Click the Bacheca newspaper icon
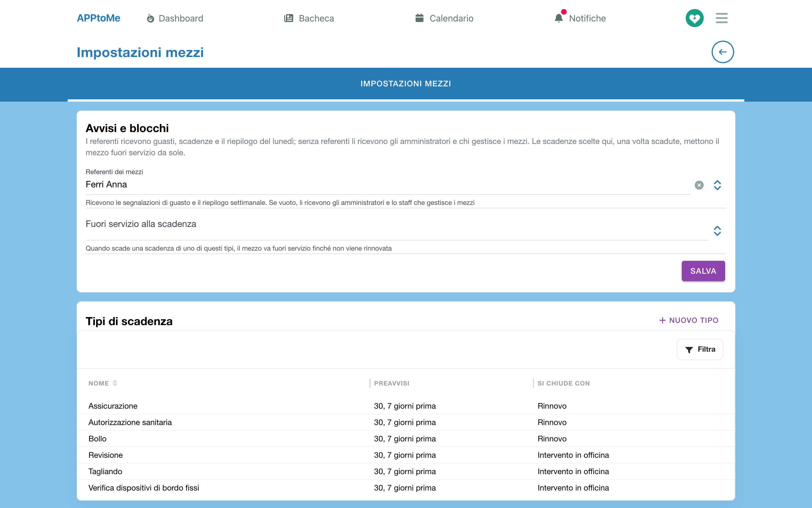 288,18
